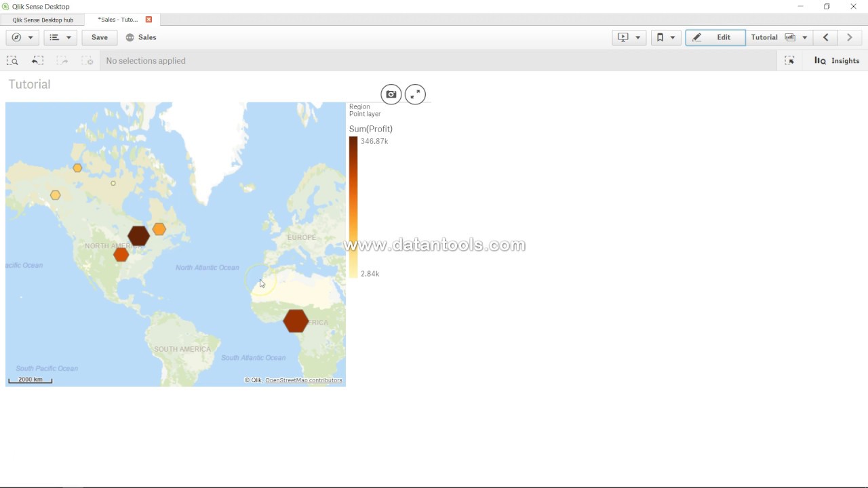Click the Sum(Profit) legend title
868x488 pixels.
pos(371,129)
